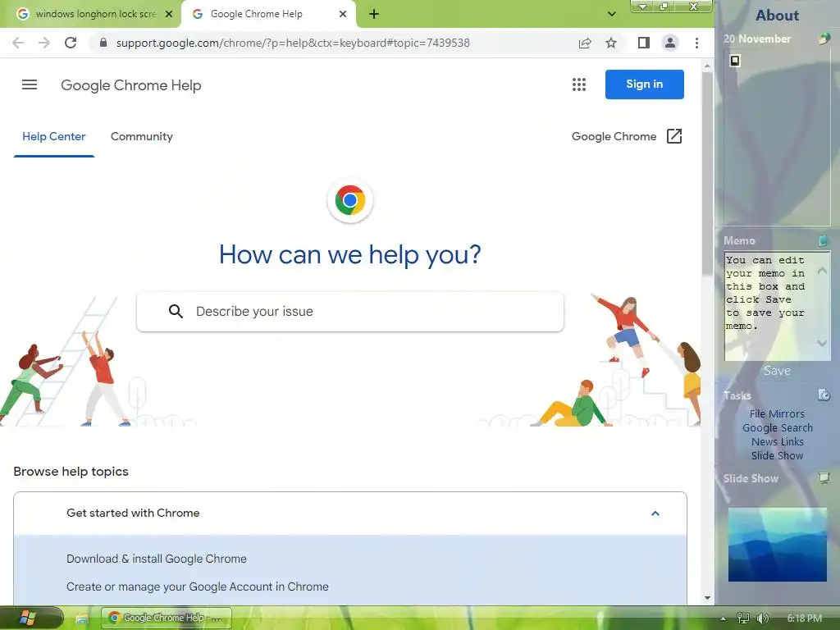
Task: Reload the Google Chrome Help page
Action: coord(71,43)
